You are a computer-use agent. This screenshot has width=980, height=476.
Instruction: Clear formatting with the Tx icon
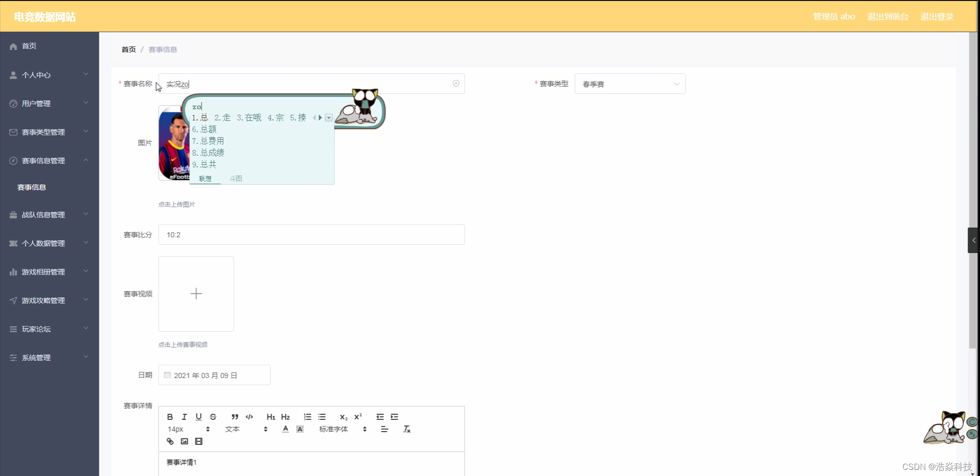(x=407, y=429)
